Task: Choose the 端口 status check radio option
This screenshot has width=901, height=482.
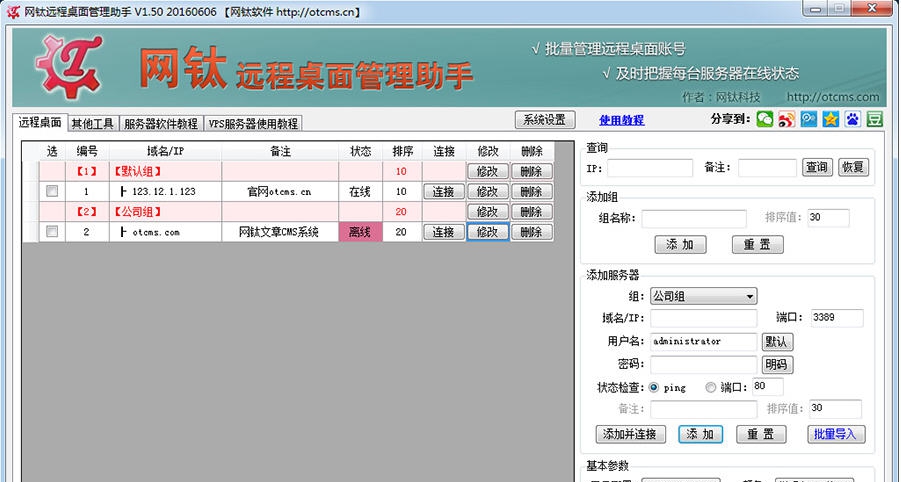Action: [x=711, y=387]
